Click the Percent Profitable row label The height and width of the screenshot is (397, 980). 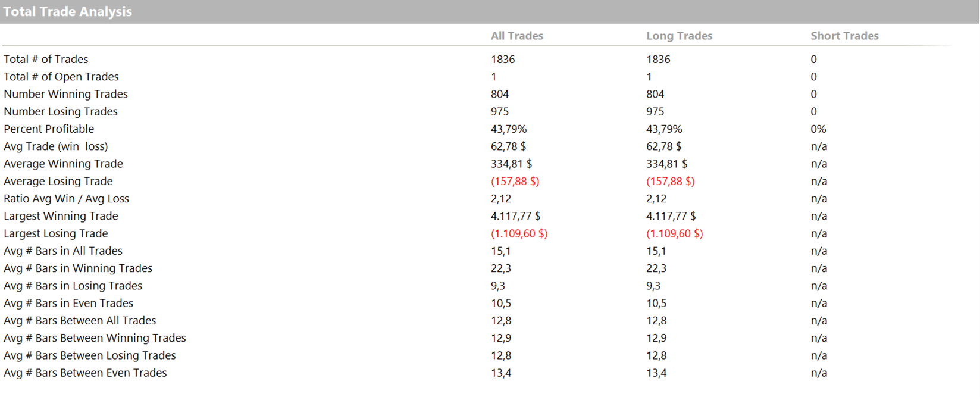[49, 129]
